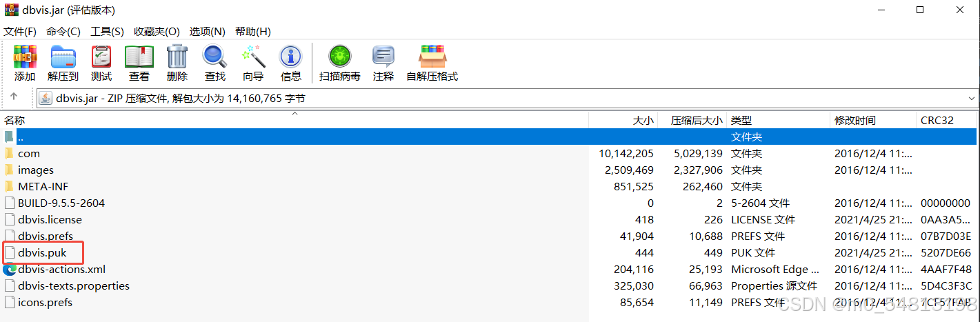
Task: Click the 测试 (Test) toolbar icon
Action: [101, 57]
